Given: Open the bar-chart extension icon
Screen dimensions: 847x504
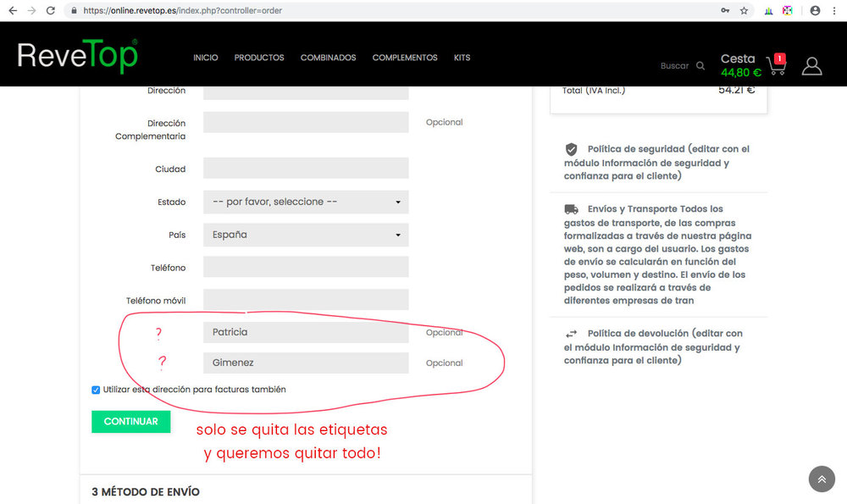Looking at the screenshot, I should click(x=768, y=10).
